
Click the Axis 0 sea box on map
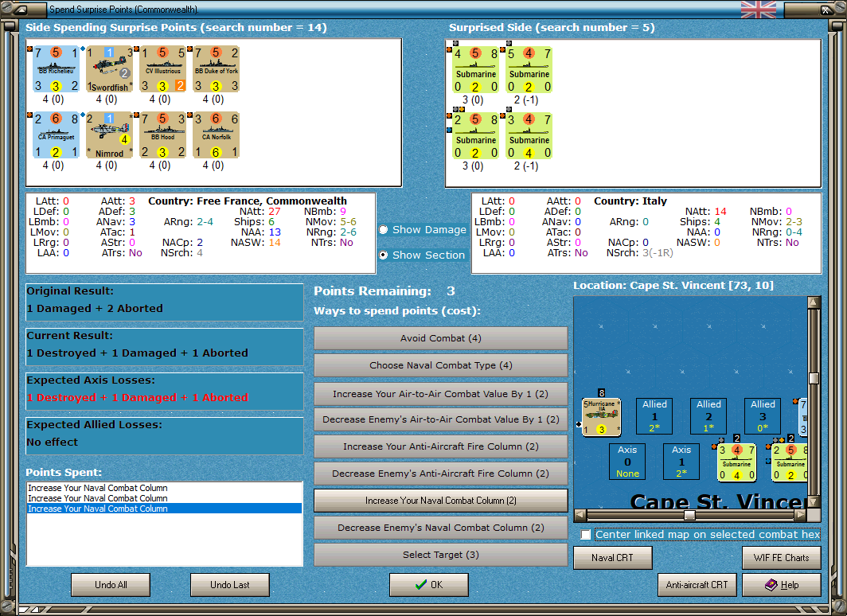(x=627, y=462)
